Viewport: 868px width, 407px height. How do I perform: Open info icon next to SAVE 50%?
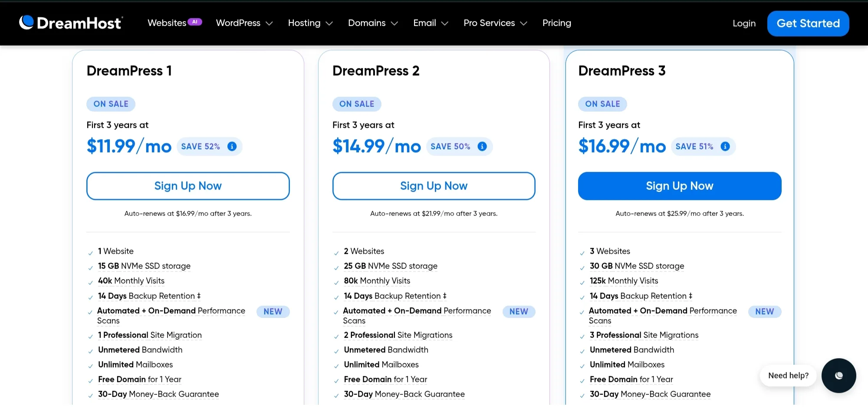point(482,146)
